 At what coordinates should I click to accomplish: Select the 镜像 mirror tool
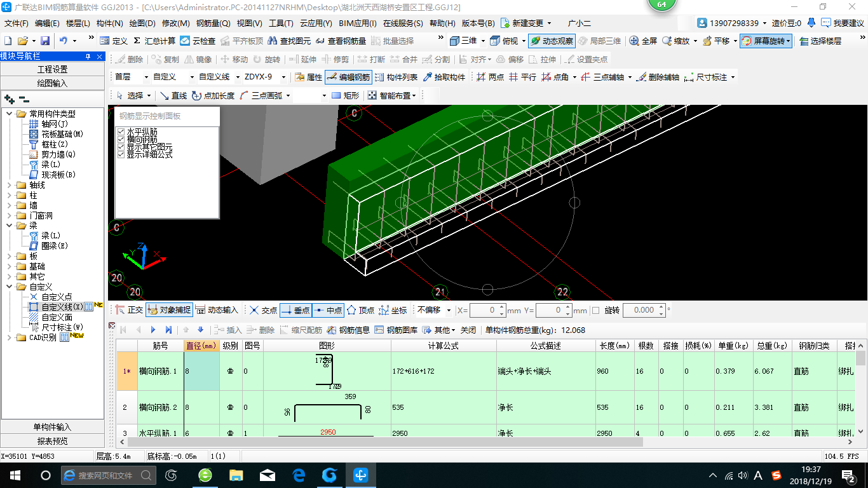(198, 59)
